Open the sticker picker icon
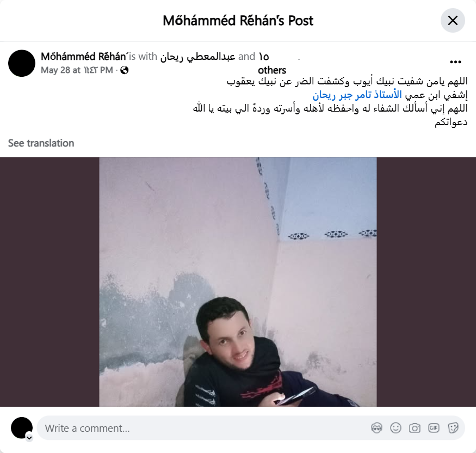 coord(453,428)
